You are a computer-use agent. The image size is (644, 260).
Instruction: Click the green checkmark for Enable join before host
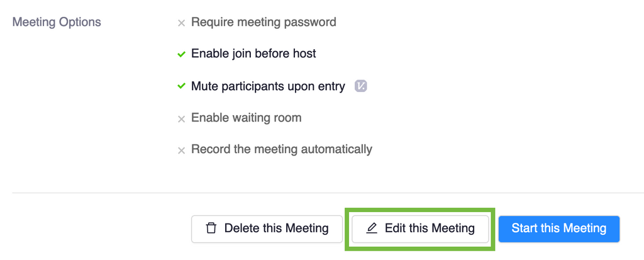point(181,54)
